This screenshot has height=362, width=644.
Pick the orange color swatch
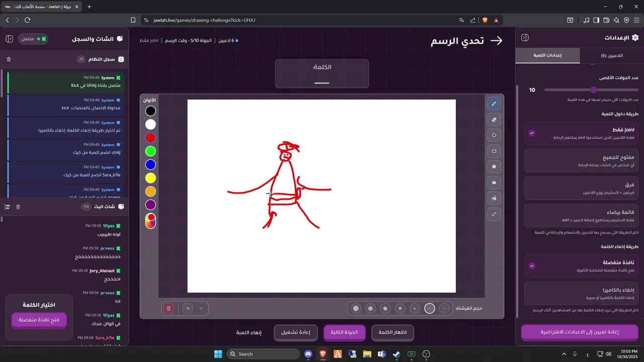150,192
